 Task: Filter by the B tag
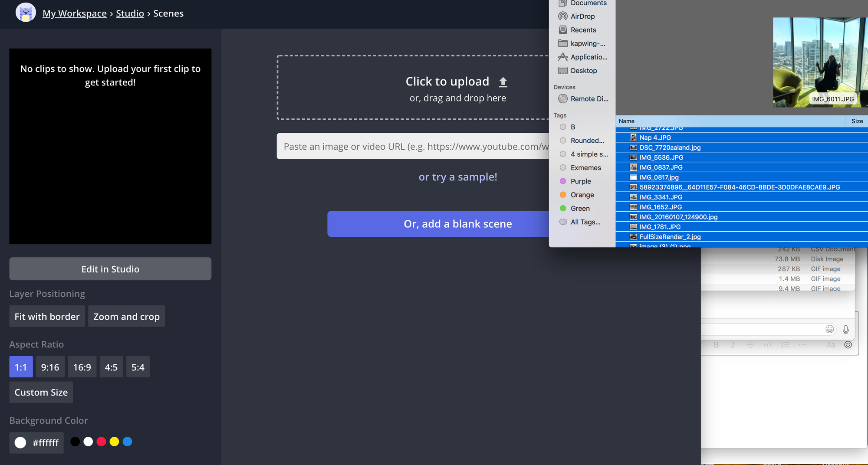[568, 127]
